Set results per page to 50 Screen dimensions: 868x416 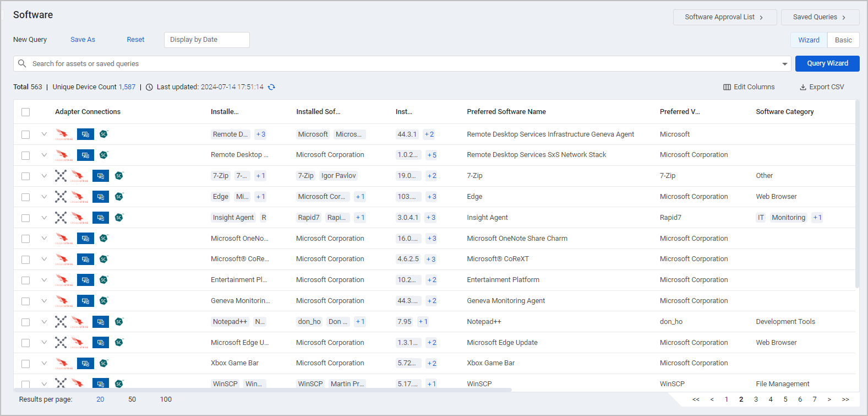(x=132, y=399)
